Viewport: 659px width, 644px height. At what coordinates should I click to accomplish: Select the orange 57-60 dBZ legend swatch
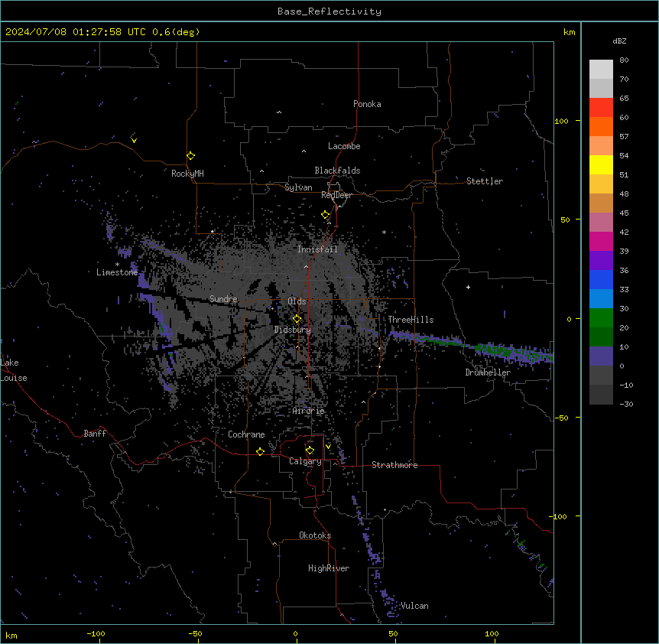coord(601,126)
